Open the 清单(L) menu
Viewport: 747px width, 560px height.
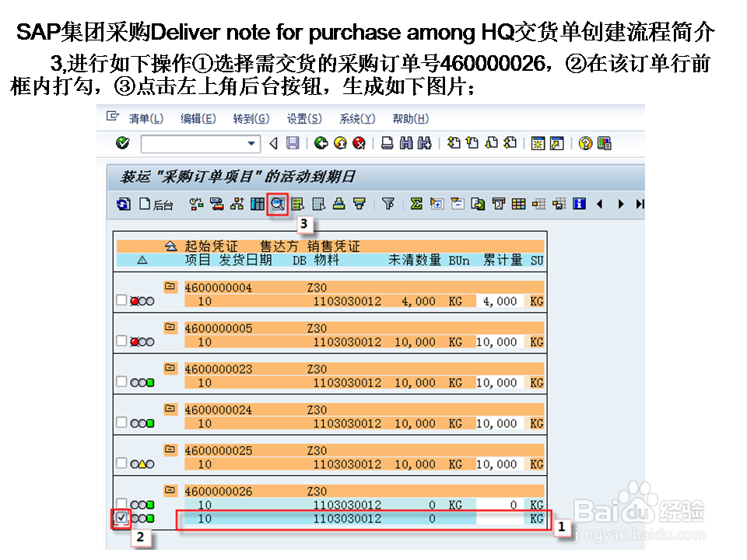[x=146, y=118]
